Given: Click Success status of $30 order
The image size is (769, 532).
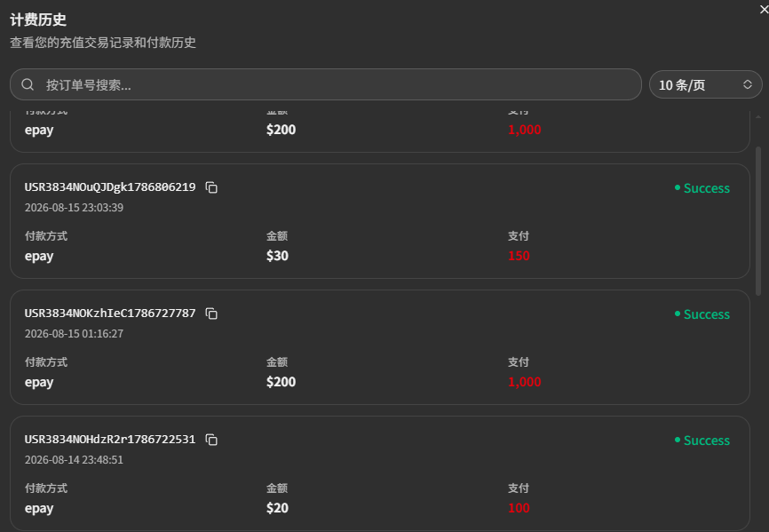Looking at the screenshot, I should [x=702, y=187].
